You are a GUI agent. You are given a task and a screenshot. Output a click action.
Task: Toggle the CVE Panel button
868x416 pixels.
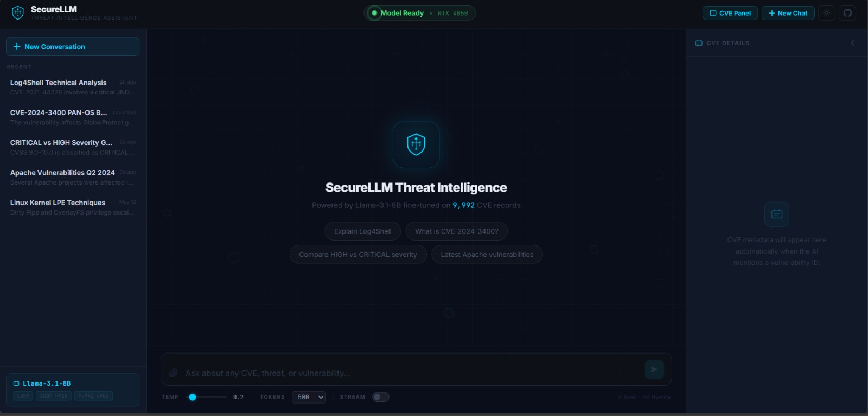click(730, 13)
